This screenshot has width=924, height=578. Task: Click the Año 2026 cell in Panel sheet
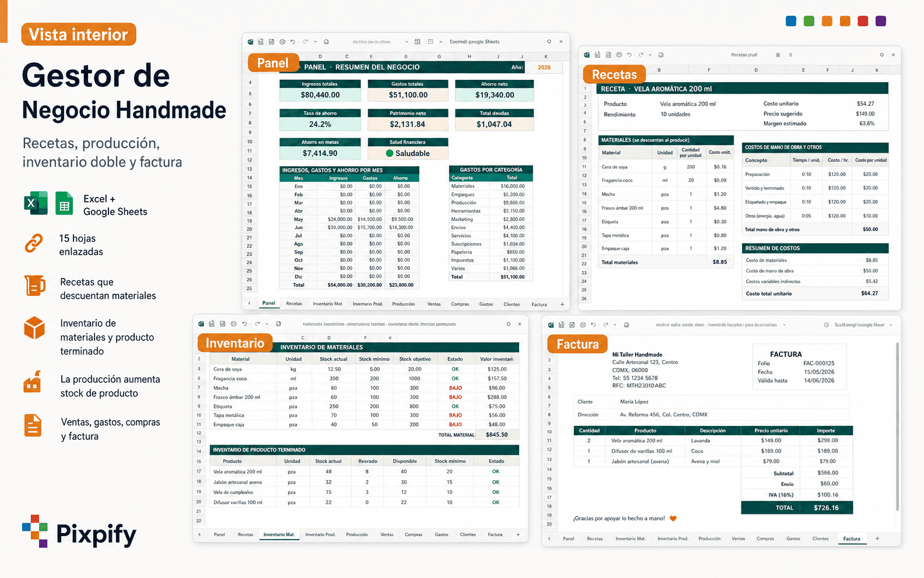(x=544, y=68)
